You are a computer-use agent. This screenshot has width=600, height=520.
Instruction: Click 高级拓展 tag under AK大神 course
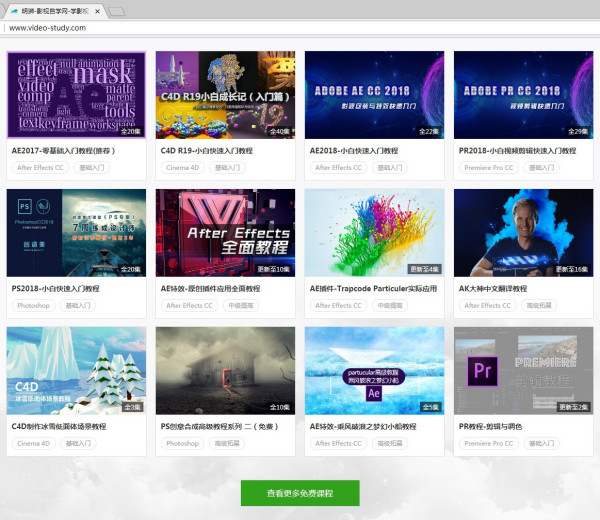[x=539, y=305]
